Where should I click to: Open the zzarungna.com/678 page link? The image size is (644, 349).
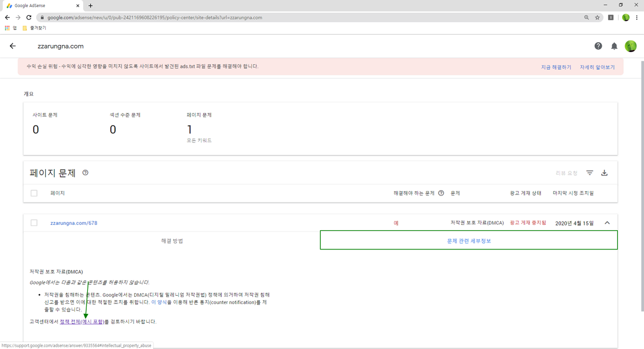74,223
